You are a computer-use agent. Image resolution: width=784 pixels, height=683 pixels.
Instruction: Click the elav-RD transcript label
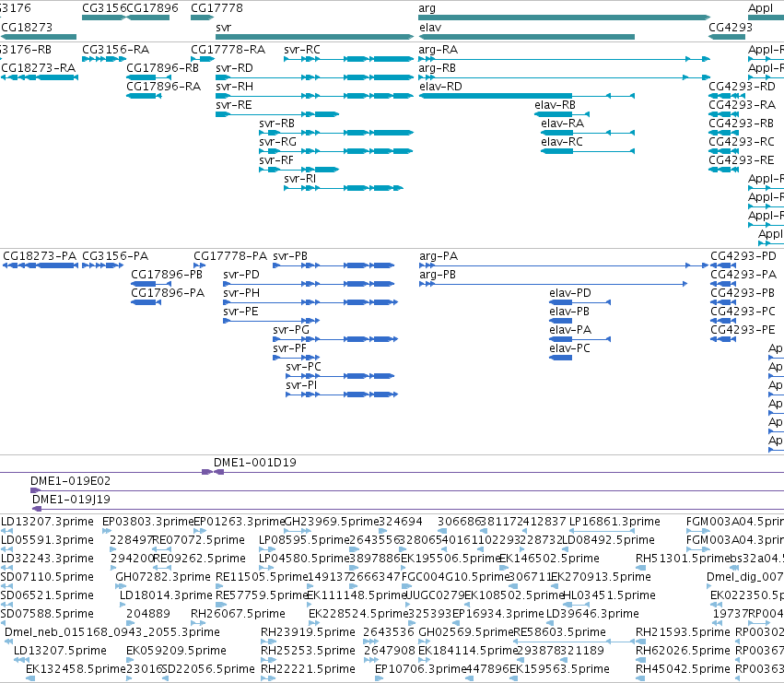441,87
